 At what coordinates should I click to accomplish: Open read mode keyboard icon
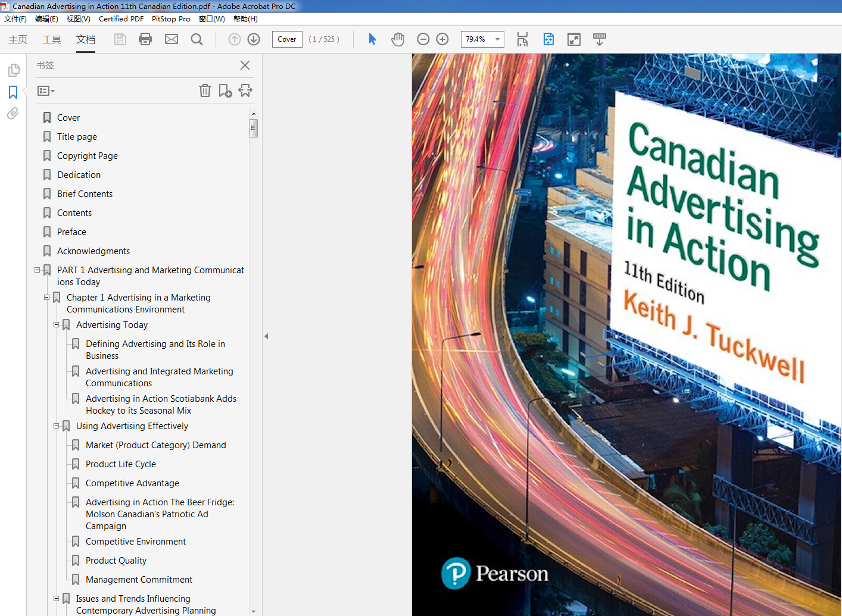[600, 39]
